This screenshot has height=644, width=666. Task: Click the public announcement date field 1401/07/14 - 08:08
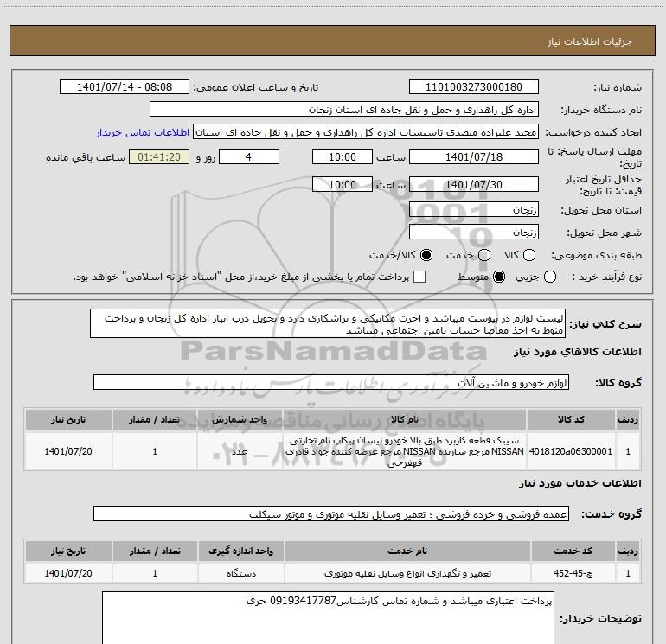pos(125,87)
